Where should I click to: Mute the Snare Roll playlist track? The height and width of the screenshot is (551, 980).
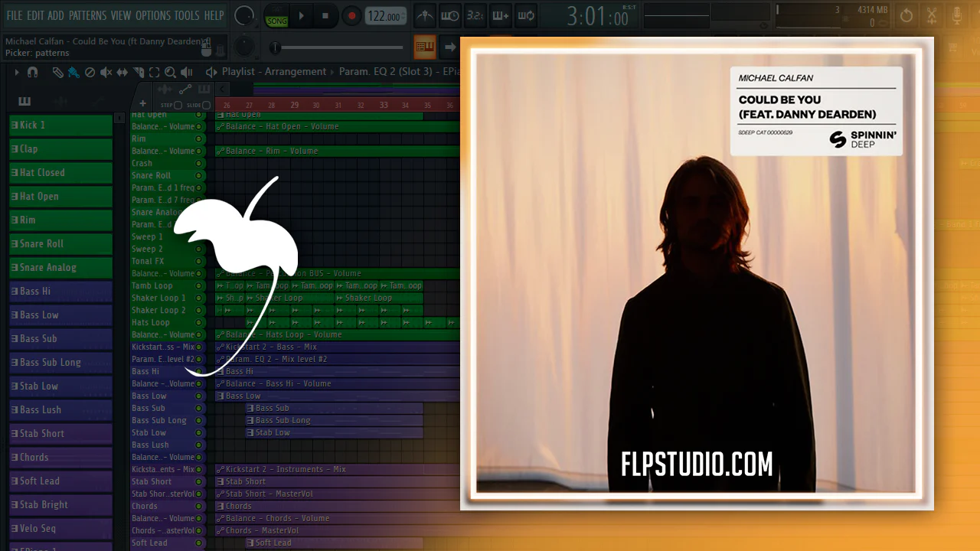coord(199,175)
